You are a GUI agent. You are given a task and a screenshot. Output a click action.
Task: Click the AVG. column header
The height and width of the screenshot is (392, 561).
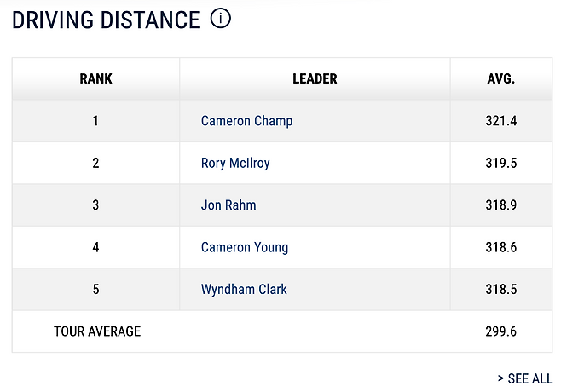pos(501,79)
